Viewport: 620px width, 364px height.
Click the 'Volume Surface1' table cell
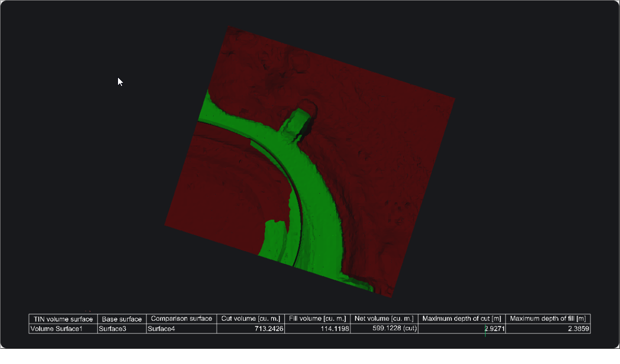[x=63, y=329]
